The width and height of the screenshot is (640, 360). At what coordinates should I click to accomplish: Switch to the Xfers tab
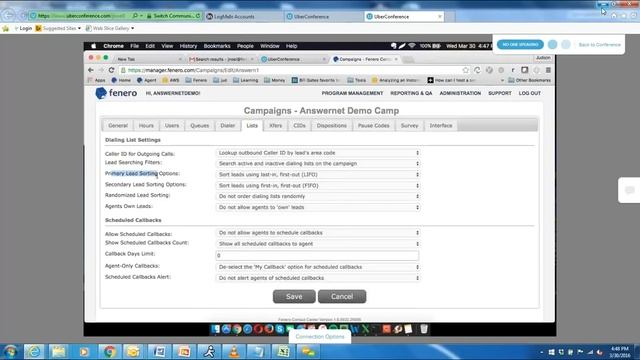276,126
